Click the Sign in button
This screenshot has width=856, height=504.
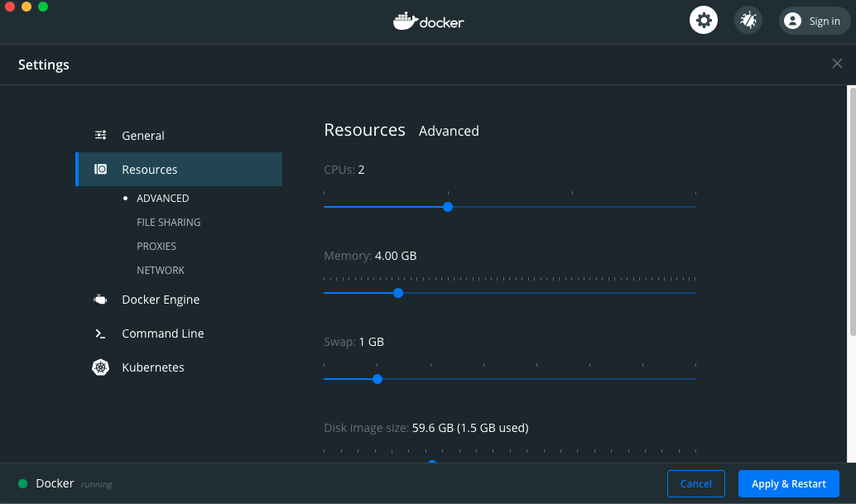point(815,21)
